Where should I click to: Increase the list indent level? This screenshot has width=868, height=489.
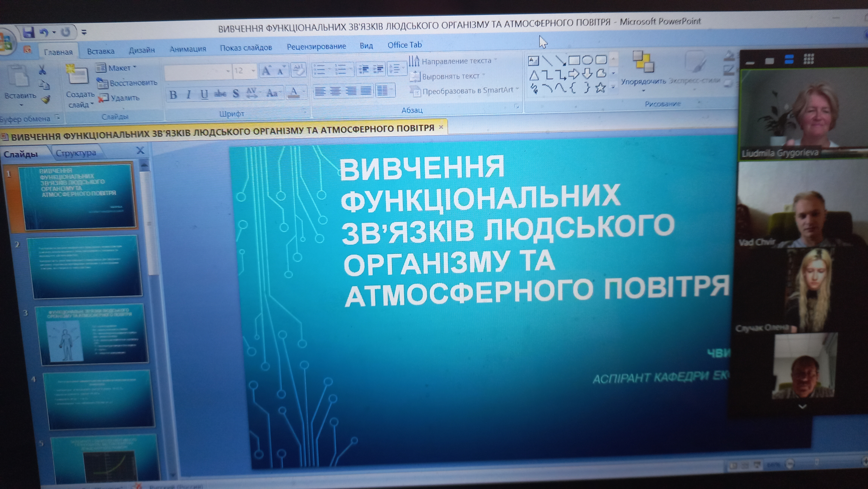coord(378,69)
